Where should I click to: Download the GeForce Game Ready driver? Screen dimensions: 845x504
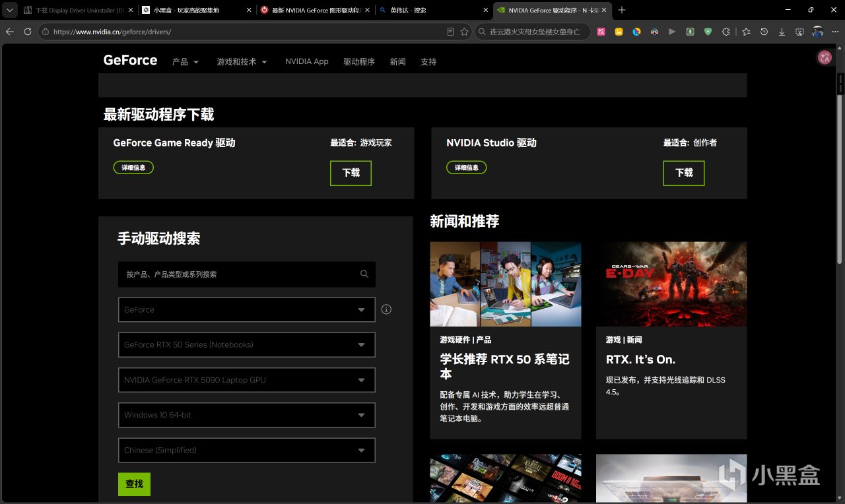click(351, 173)
